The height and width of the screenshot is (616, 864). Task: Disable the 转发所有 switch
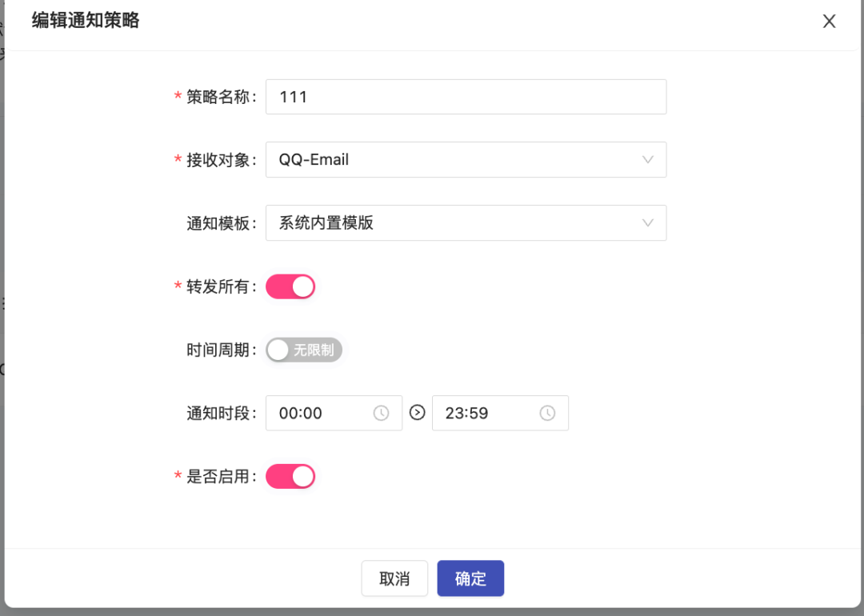pyautogui.click(x=290, y=286)
